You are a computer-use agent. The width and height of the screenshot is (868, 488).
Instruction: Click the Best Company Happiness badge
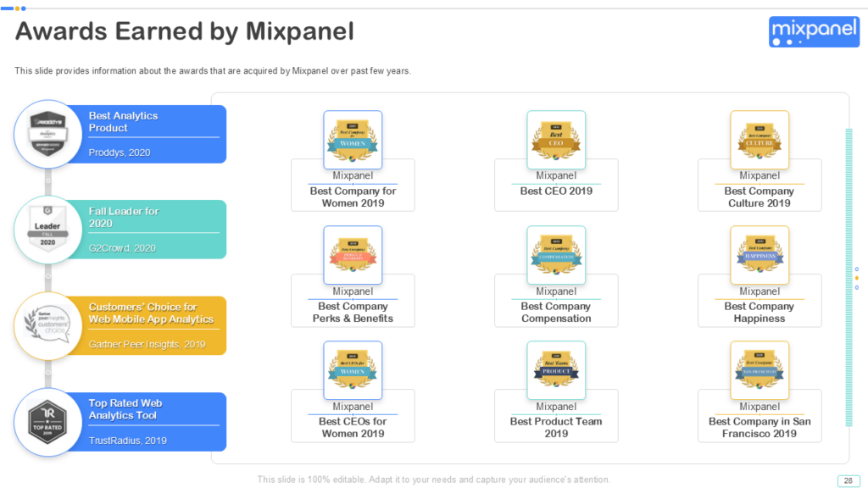click(759, 255)
